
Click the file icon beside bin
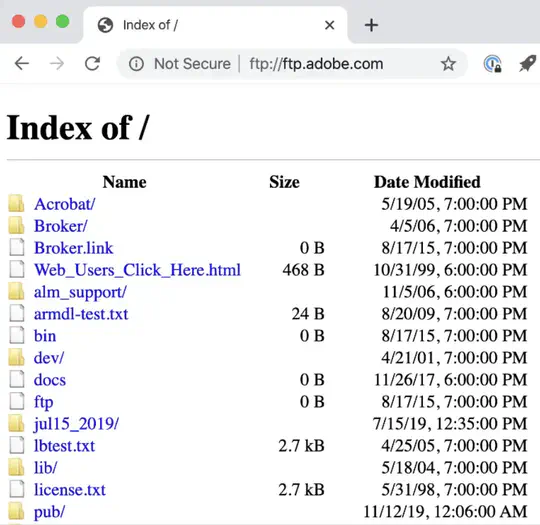click(17, 335)
